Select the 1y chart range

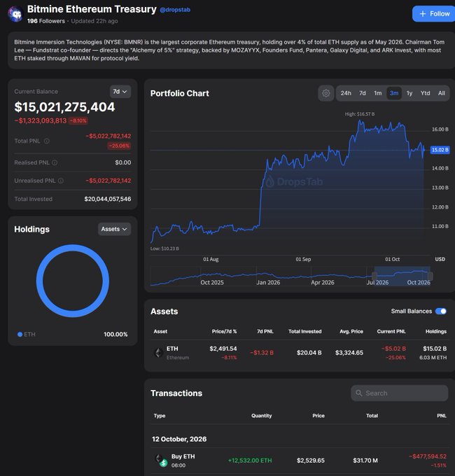click(409, 93)
